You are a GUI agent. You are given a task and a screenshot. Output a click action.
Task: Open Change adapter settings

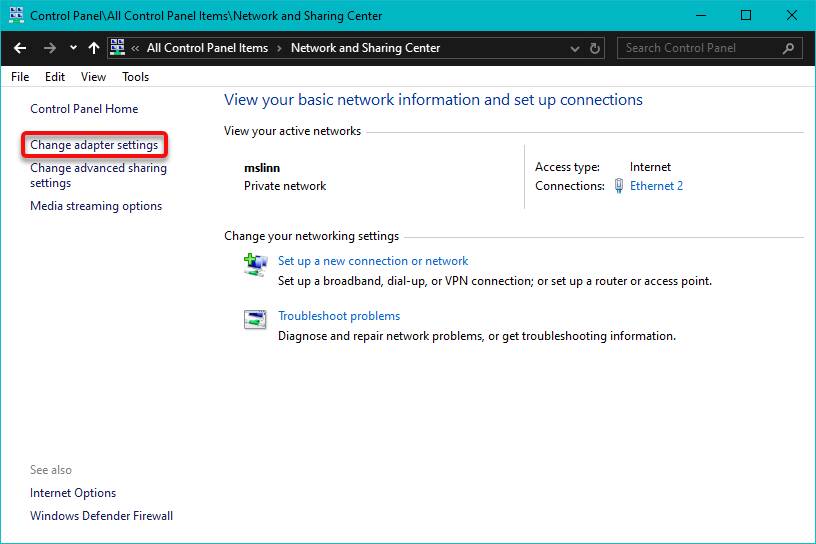coord(94,145)
